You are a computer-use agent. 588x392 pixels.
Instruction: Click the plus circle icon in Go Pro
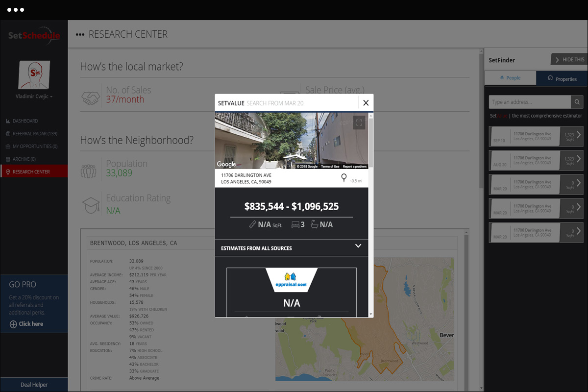click(13, 324)
